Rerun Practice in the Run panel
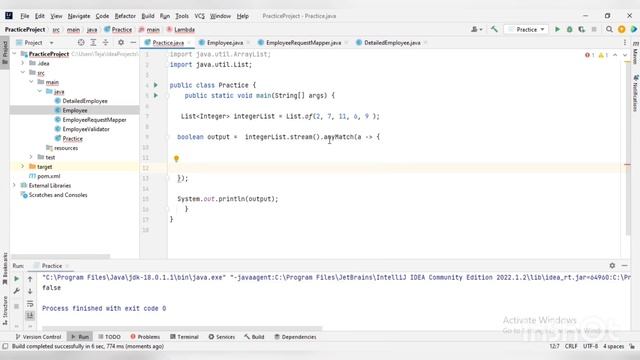Screen dimensions: 640x360 point(17,279)
